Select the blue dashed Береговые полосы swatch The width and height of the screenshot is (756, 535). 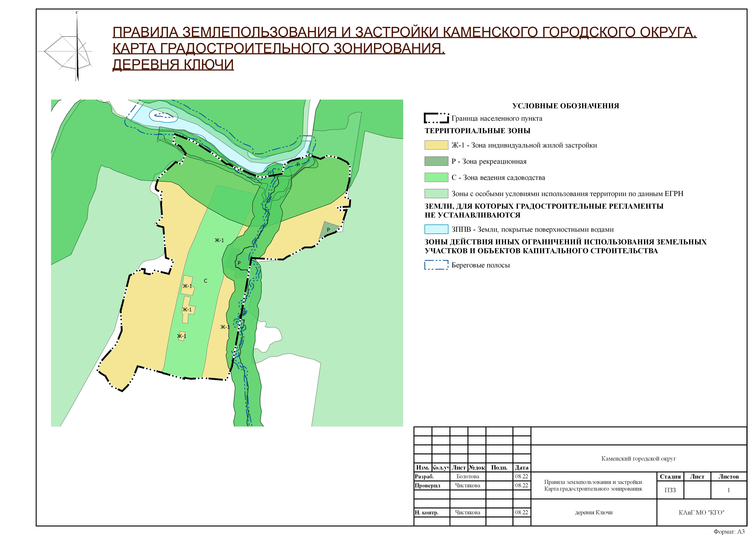click(x=436, y=265)
